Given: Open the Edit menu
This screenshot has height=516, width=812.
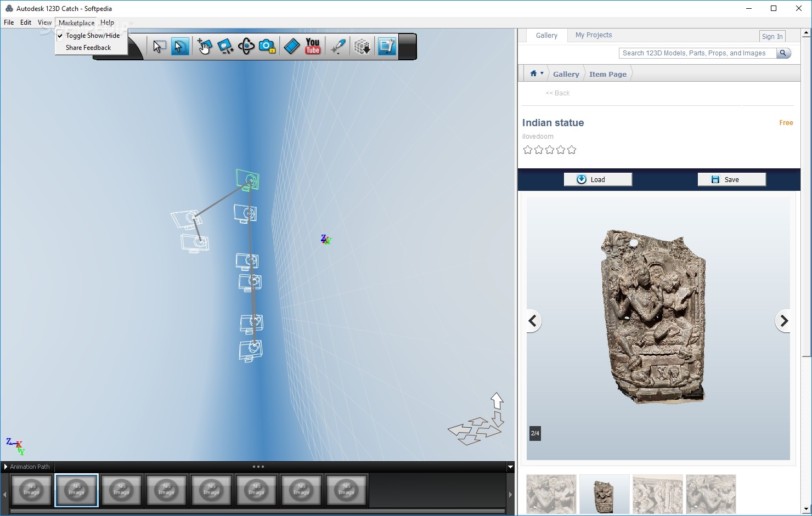Looking at the screenshot, I should tap(26, 22).
